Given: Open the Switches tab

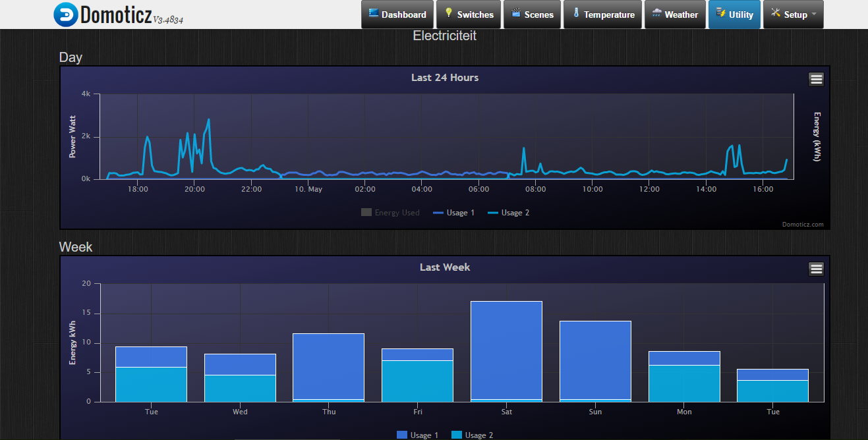Looking at the screenshot, I should [469, 14].
